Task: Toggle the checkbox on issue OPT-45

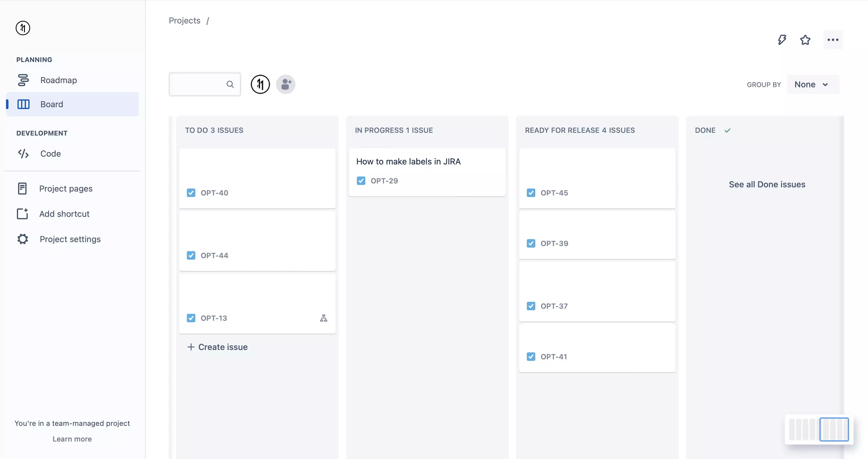Action: [531, 193]
